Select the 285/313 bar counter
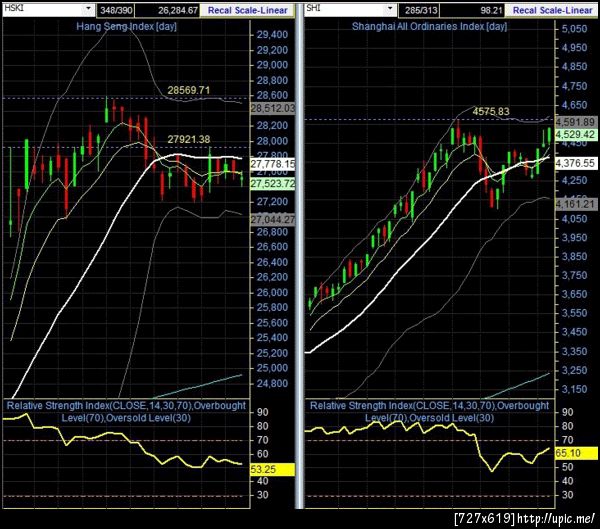 pos(421,10)
